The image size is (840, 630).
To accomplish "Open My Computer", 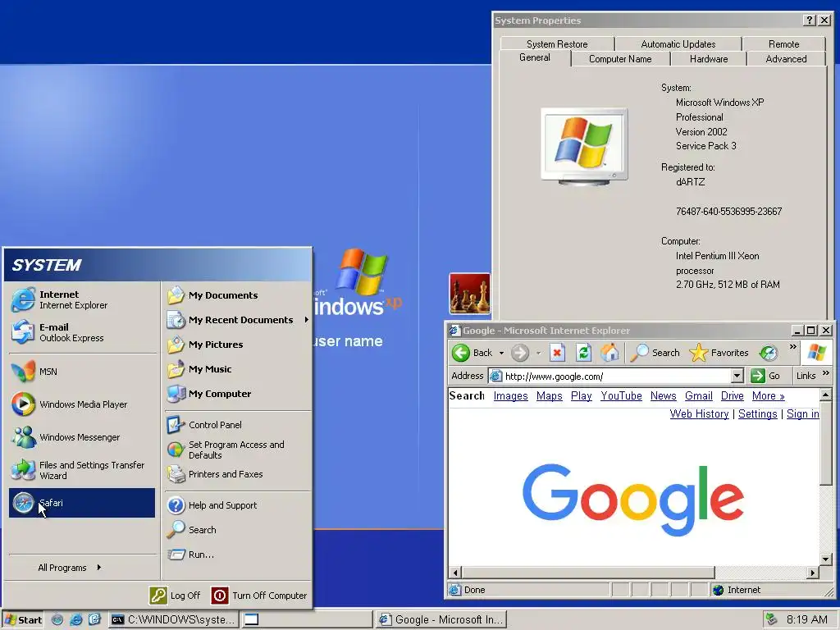I will click(237, 394).
